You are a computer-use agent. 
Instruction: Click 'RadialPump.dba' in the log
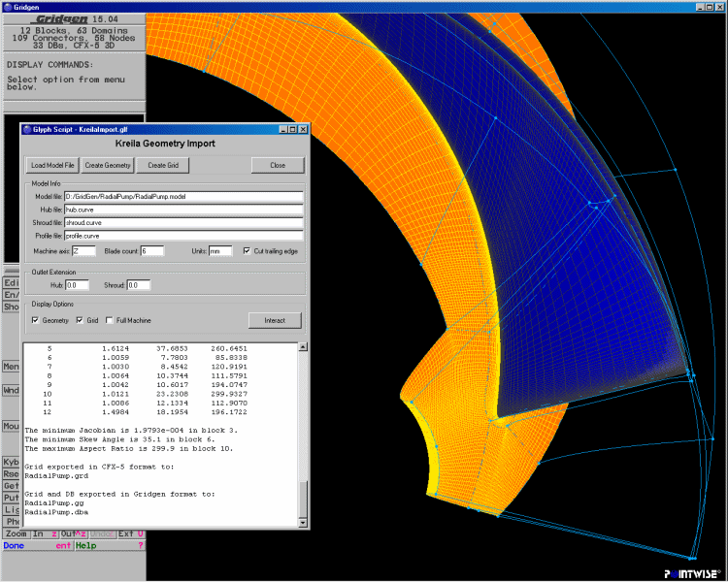pos(56,512)
